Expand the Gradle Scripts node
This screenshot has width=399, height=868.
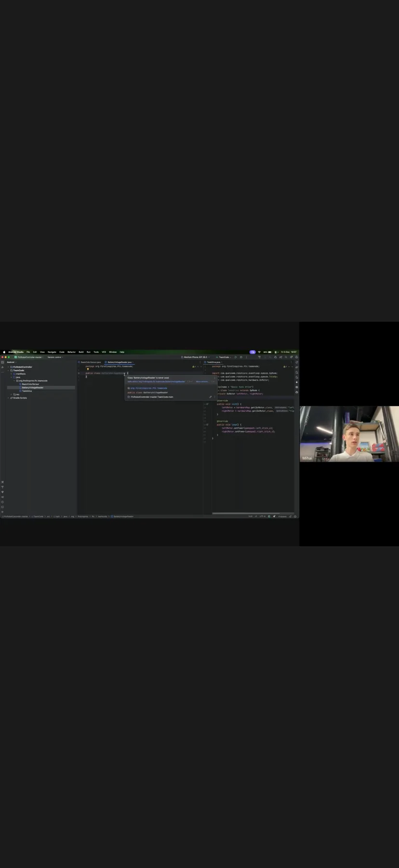point(9,398)
